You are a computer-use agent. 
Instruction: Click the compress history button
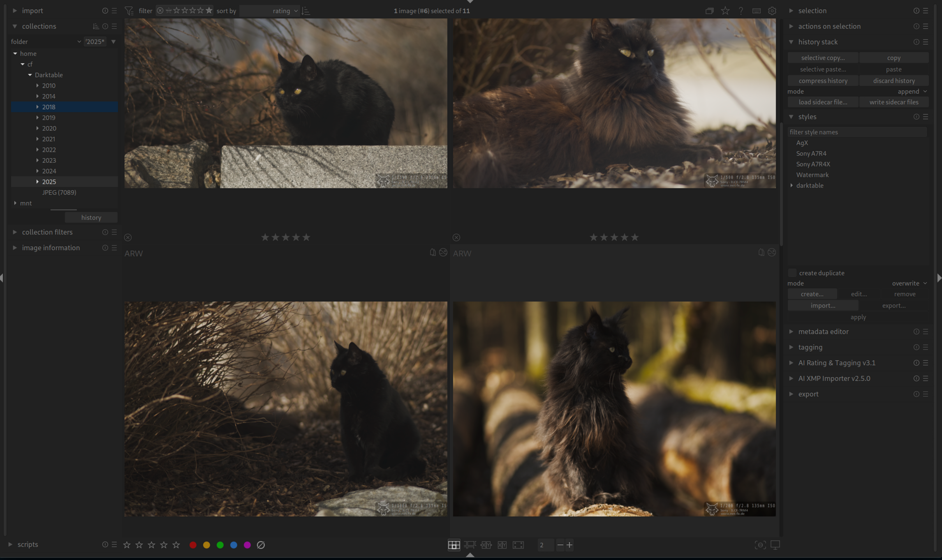[x=823, y=81]
